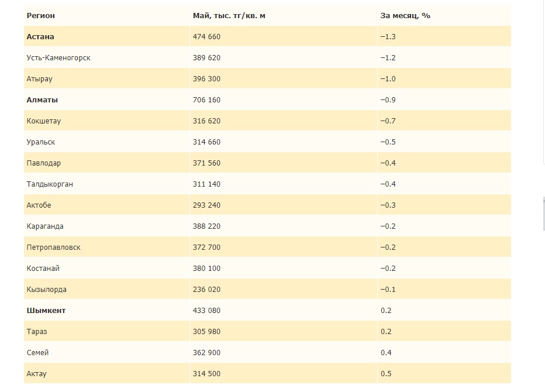Click the Май, тыс. тг/кв. м header
Viewport: 545px width, 392px height.
[x=229, y=15]
